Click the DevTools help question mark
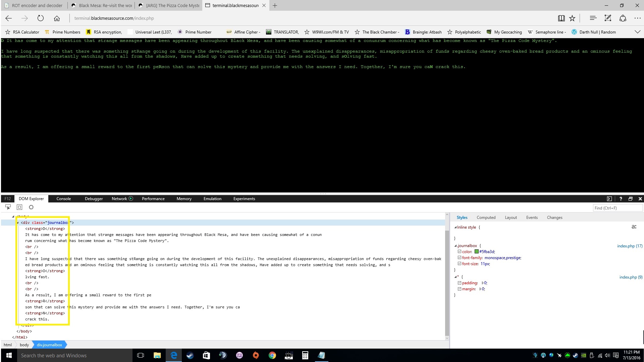The image size is (644, 362). pos(621,199)
